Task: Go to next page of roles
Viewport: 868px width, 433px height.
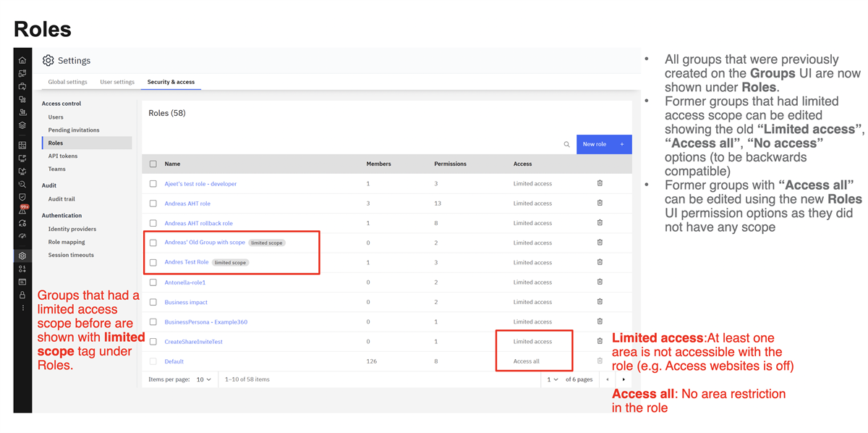Action: pyautogui.click(x=624, y=379)
